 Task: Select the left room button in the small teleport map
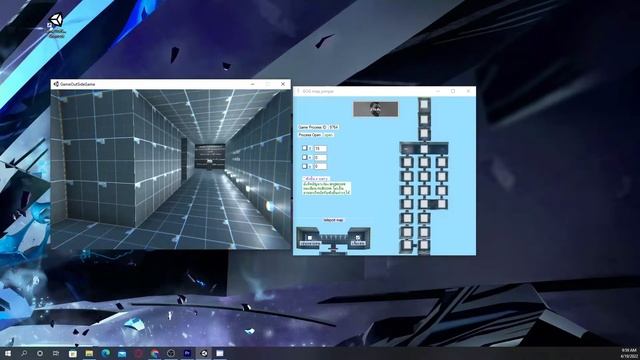pyautogui.click(x=309, y=238)
